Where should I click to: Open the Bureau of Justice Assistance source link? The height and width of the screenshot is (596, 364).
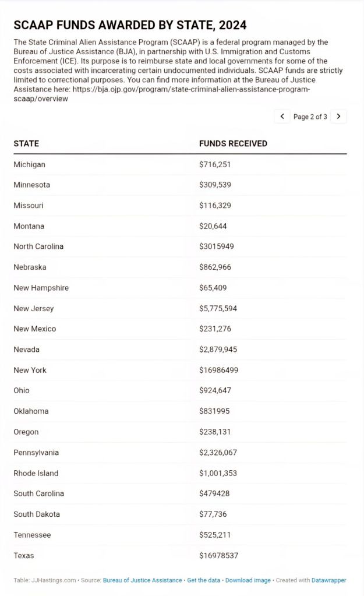point(143,580)
